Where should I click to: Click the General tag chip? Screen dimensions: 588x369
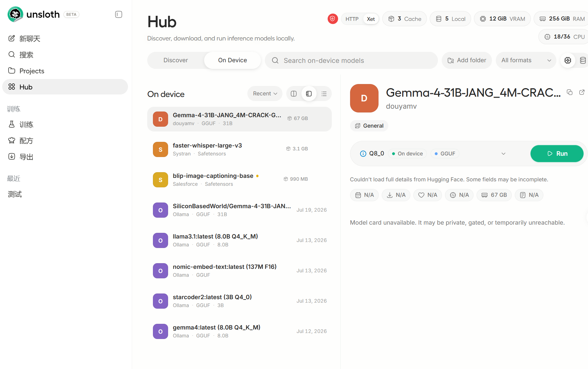click(369, 126)
